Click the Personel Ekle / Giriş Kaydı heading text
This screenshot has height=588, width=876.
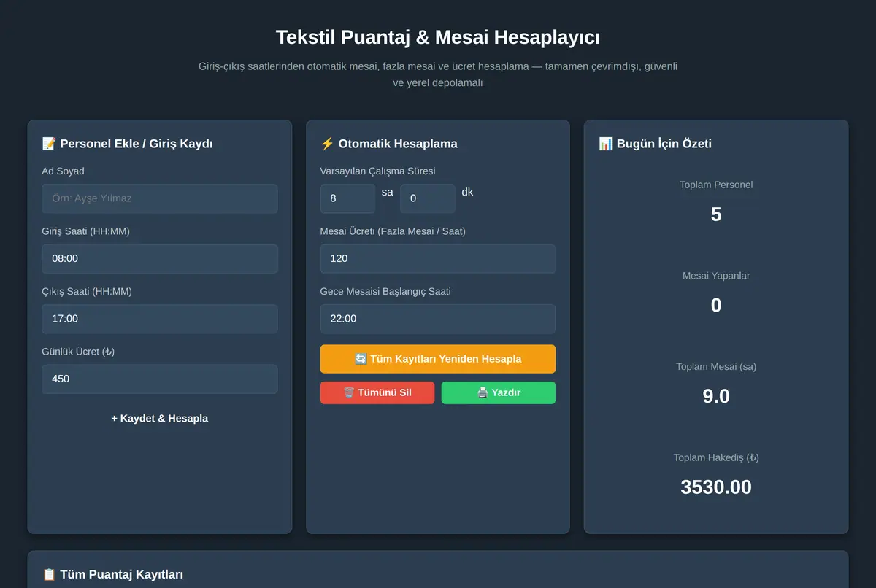point(137,144)
